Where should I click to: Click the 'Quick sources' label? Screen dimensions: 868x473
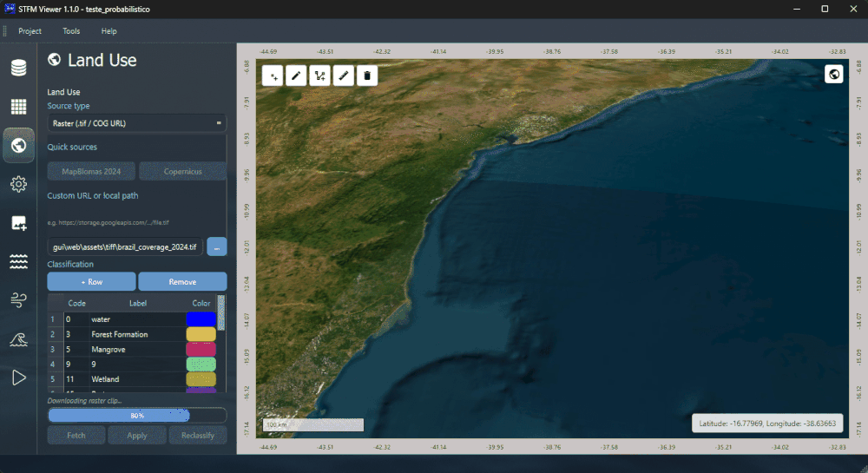click(x=72, y=148)
